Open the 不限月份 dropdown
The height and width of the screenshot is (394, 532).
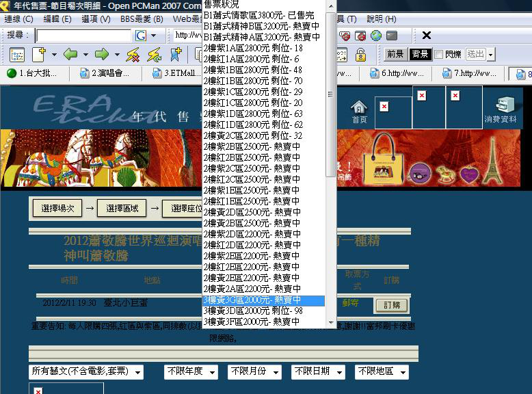coord(255,371)
